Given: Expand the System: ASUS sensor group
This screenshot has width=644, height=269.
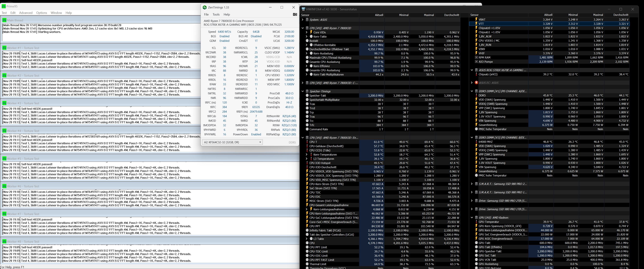Looking at the screenshot, I should (x=302, y=20).
